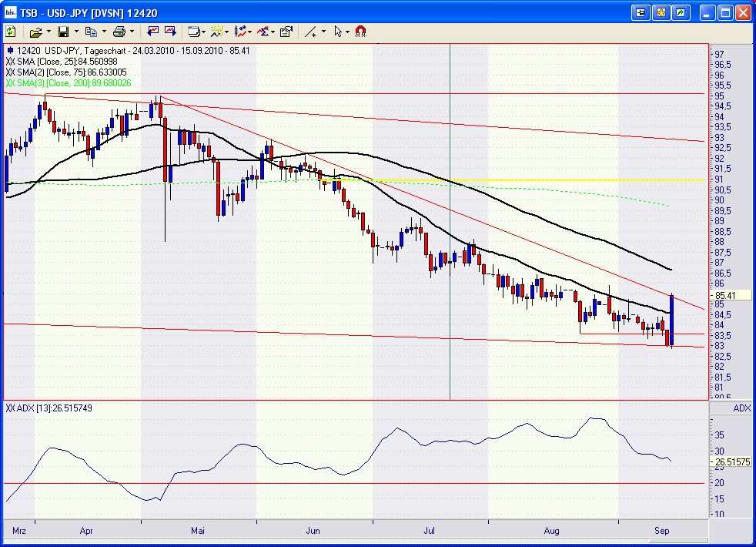This screenshot has width=756, height=547.
Task: Click the copy documents icon
Action: point(91,32)
